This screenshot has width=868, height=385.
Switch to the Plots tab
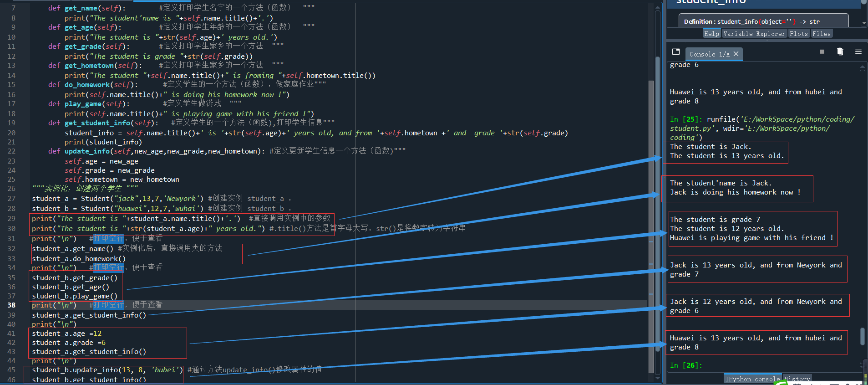point(799,34)
